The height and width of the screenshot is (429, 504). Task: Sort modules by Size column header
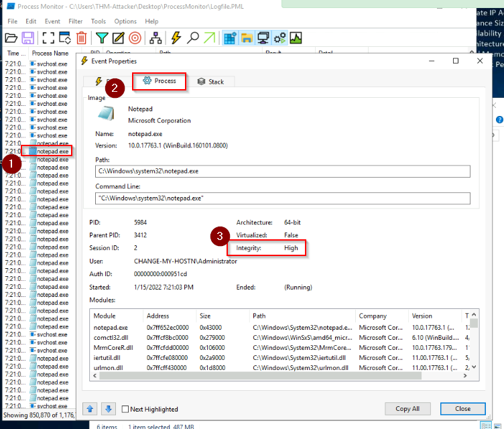(x=223, y=316)
